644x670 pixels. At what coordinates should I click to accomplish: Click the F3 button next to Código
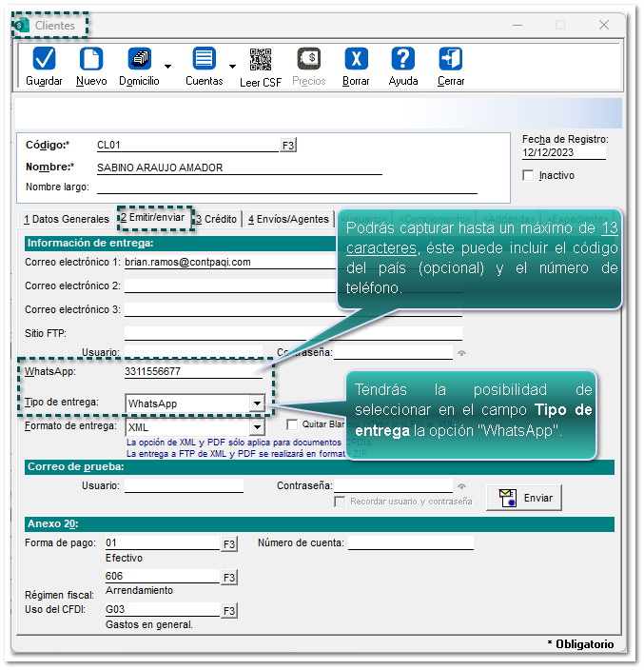tap(288, 146)
